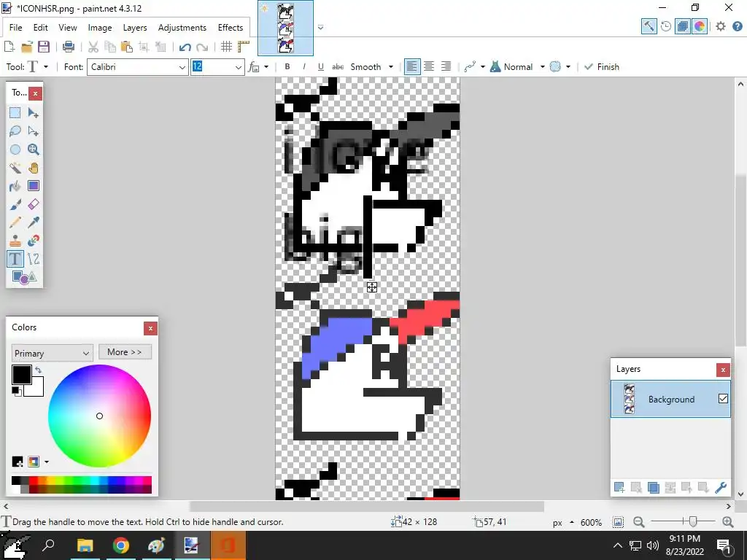The image size is (747, 560).
Task: Open the Tool chooser dropdown
Action: tap(46, 66)
